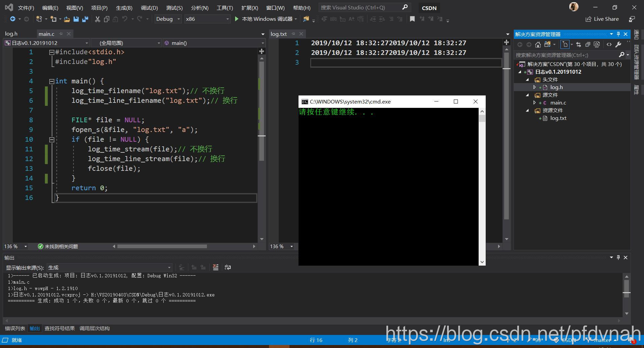644x348 pixels.
Task: Open the 调用层次结构 tab
Action: (95, 329)
